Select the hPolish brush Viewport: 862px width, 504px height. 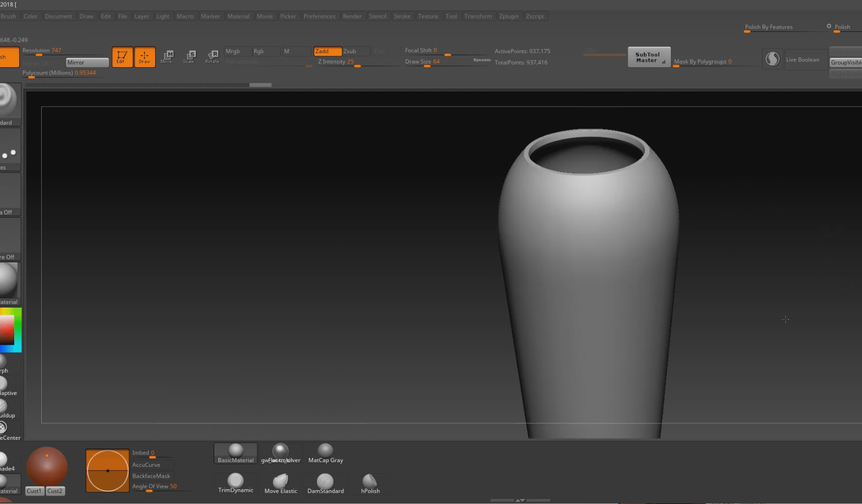(370, 483)
